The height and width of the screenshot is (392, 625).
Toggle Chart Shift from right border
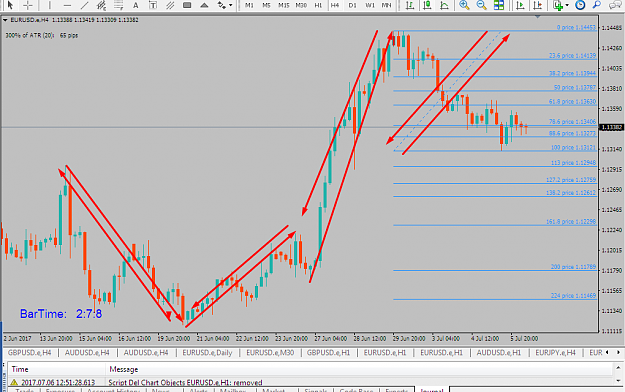tap(538, 5)
